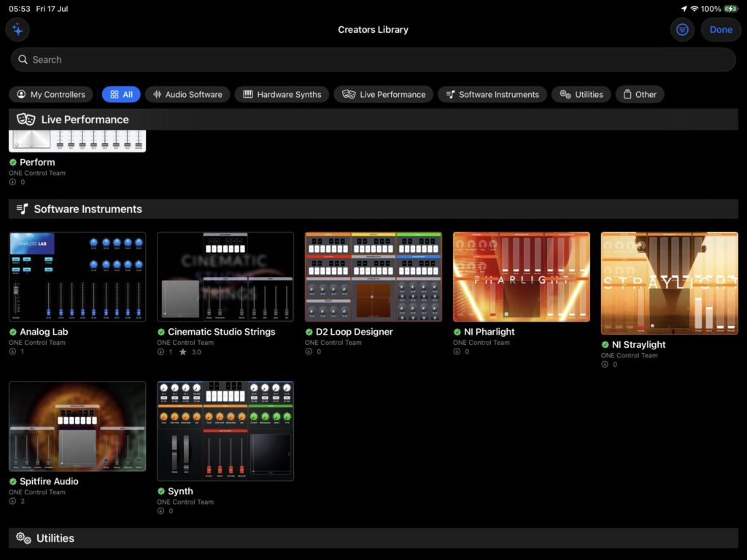
Task: Open the filter list icon button
Action: 682,29
